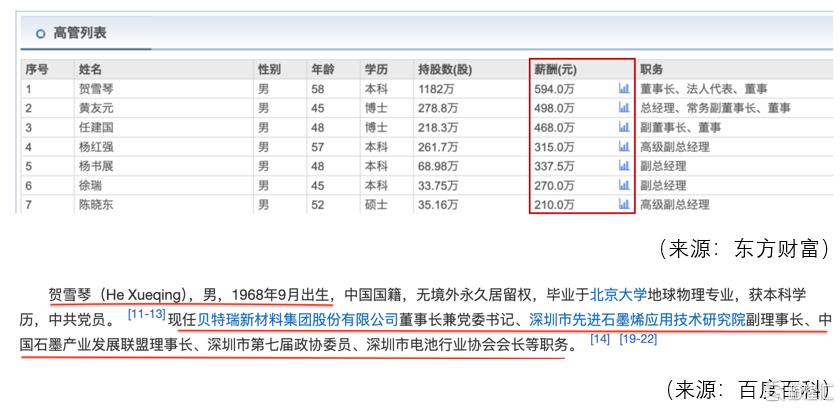840x408 pixels.
Task: Open salary chart icon for 杨书展
Action: [x=624, y=165]
